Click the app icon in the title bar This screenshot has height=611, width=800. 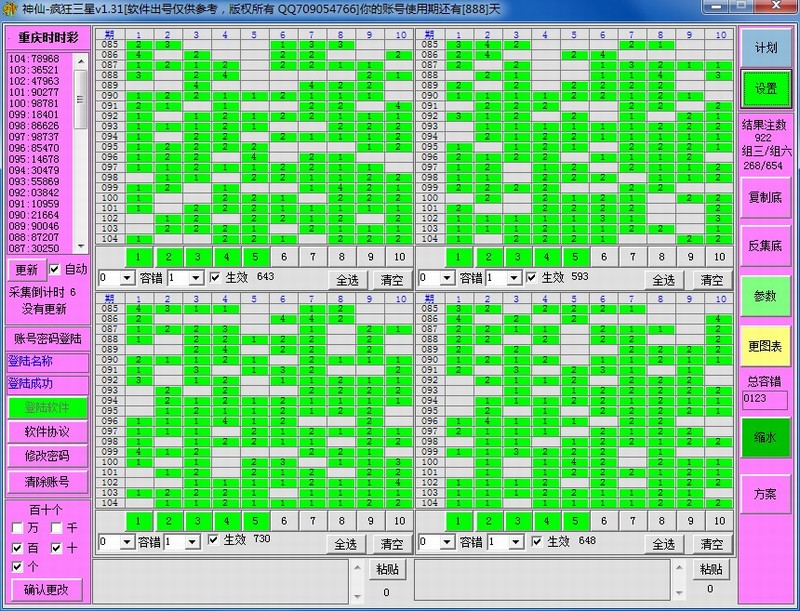[9, 9]
